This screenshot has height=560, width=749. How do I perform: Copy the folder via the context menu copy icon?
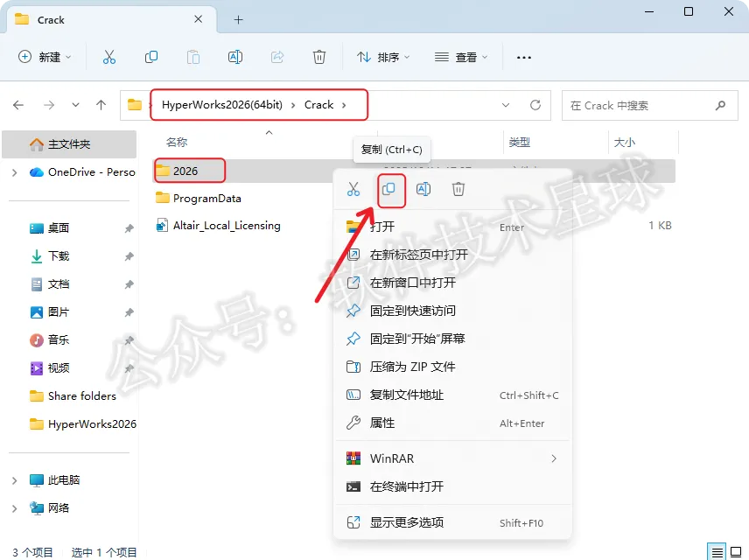click(388, 189)
